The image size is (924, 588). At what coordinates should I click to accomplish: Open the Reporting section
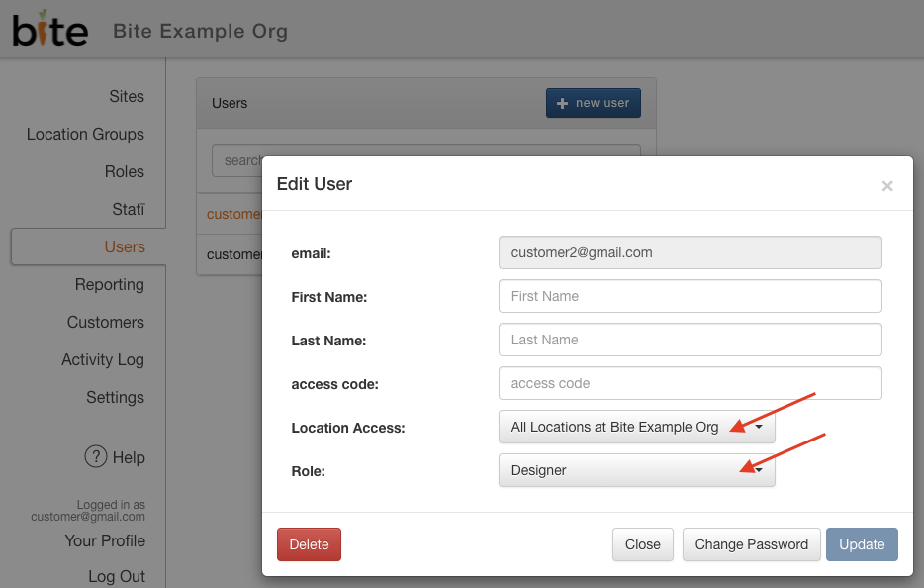tap(110, 284)
